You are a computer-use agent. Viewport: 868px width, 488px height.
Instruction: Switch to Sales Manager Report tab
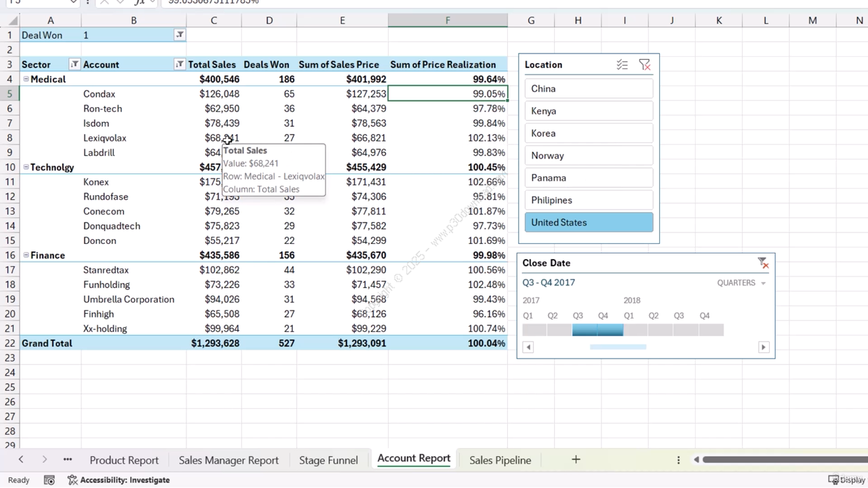tap(229, 460)
